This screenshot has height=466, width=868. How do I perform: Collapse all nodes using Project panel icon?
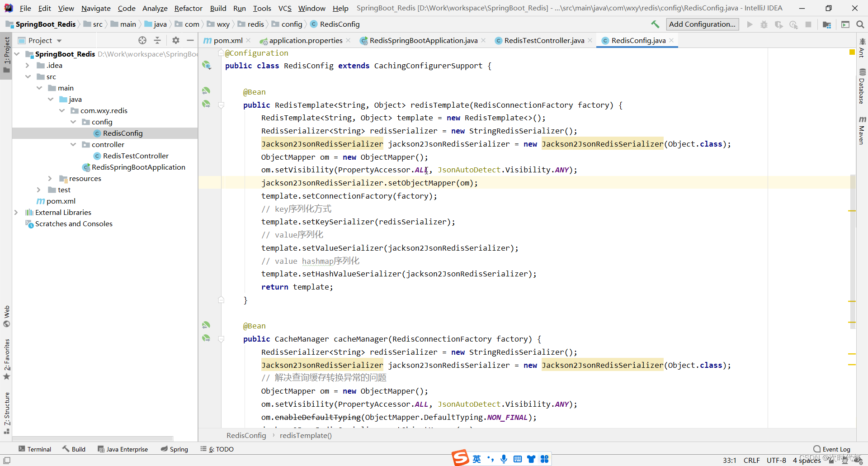[x=157, y=40]
